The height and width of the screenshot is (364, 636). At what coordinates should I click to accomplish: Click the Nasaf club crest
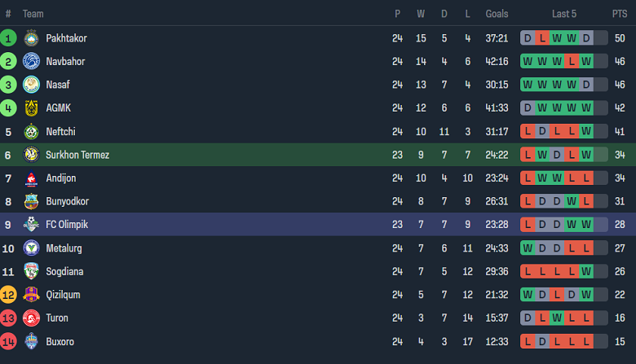click(x=31, y=85)
